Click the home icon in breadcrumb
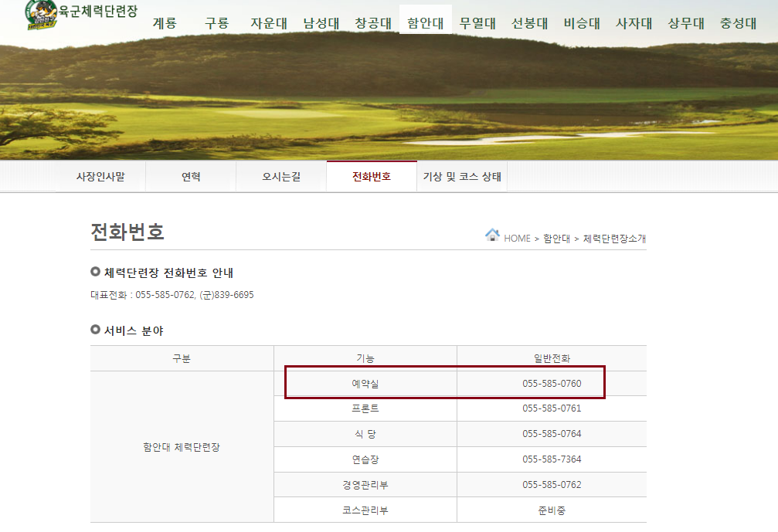778x532 pixels. click(492, 235)
